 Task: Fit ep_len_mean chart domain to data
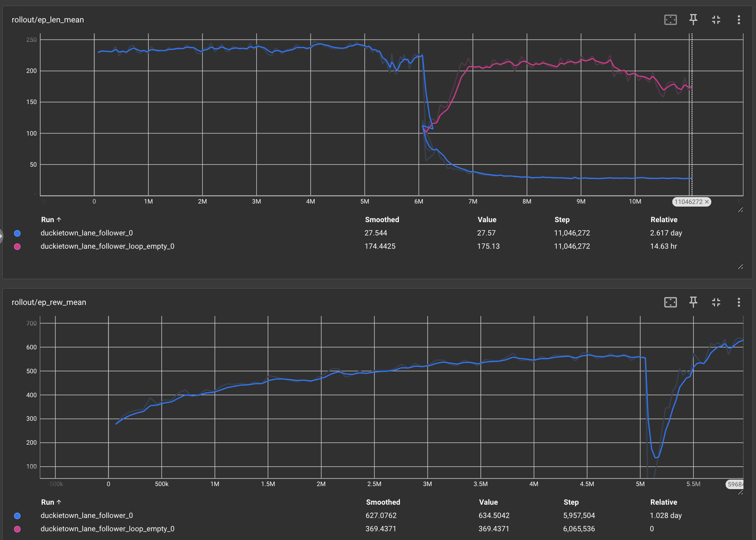pos(670,20)
